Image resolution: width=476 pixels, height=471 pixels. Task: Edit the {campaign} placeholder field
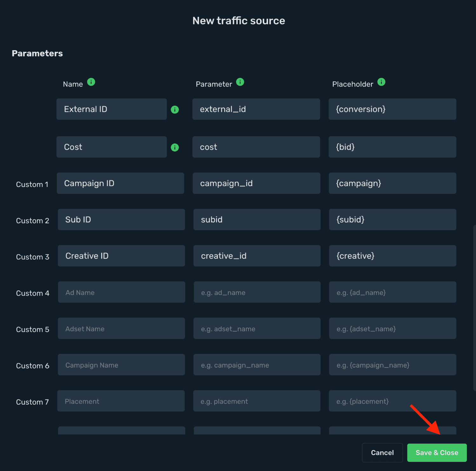[x=393, y=183]
